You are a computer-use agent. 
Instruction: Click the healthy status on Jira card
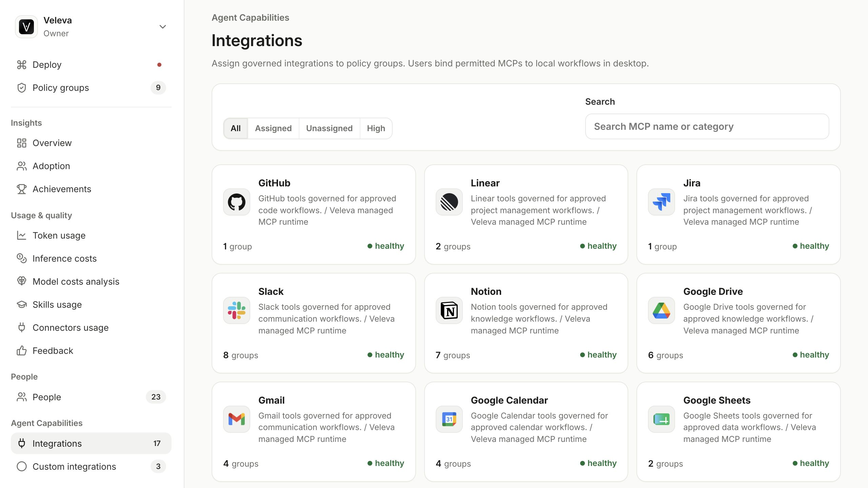pos(811,246)
